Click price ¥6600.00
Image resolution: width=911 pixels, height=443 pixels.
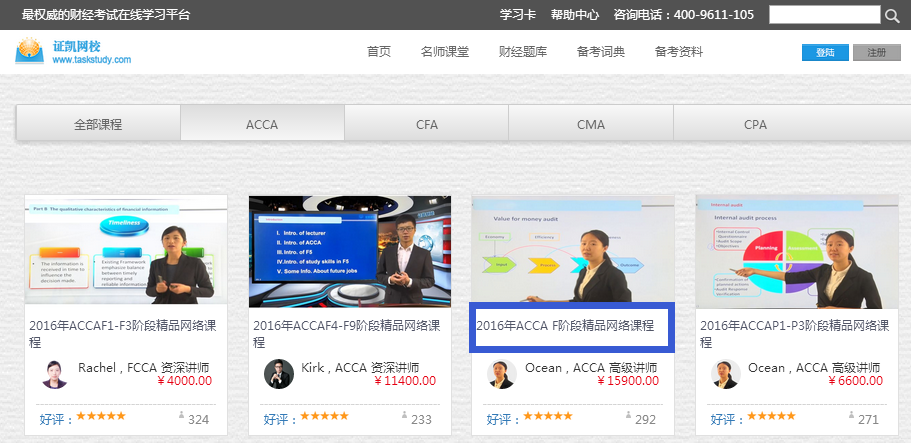(x=855, y=381)
